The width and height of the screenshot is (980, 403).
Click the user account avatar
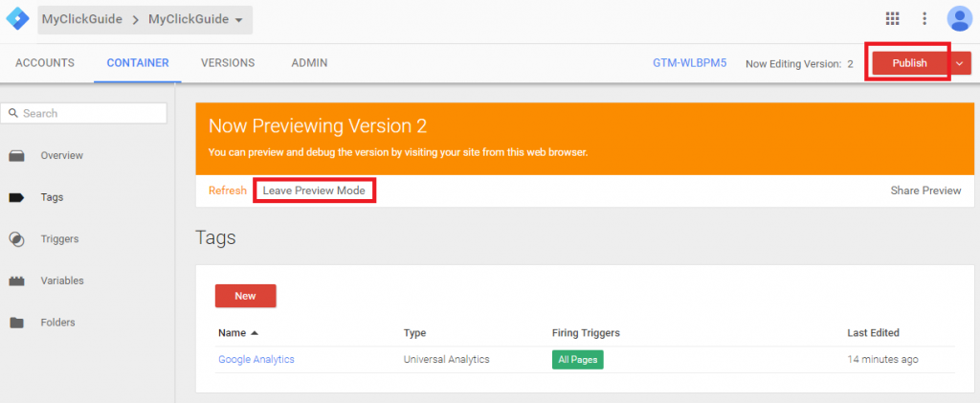point(958,18)
